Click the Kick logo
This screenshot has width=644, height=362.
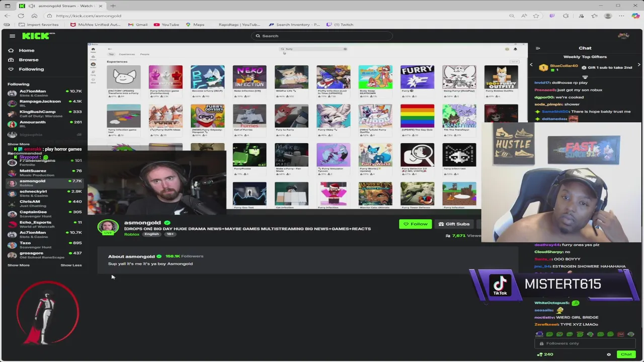pos(38,36)
